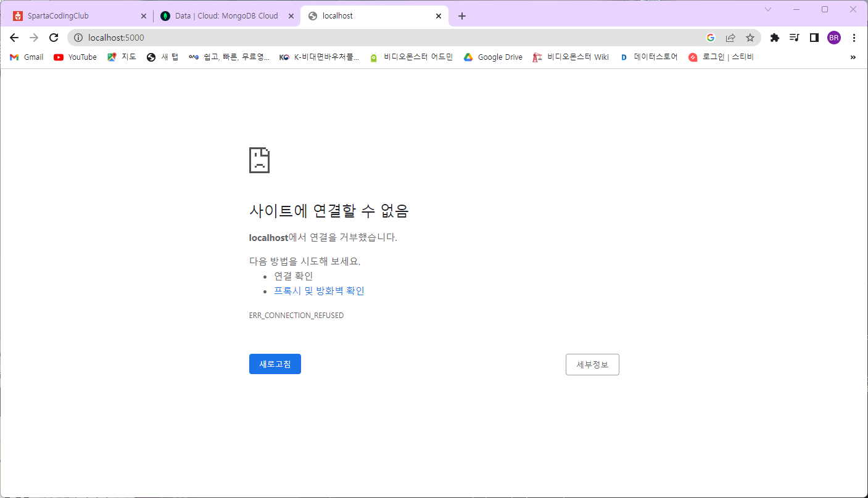Open a new tab with the plus button

pos(462,16)
